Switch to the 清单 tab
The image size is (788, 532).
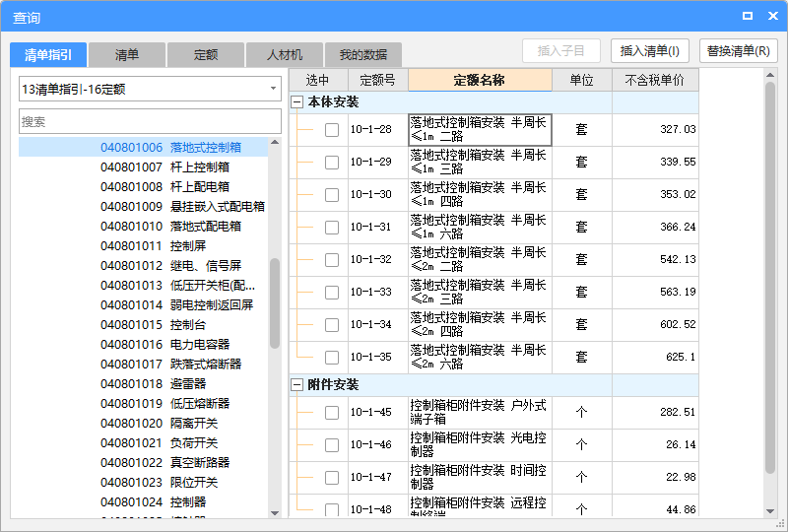point(127,55)
